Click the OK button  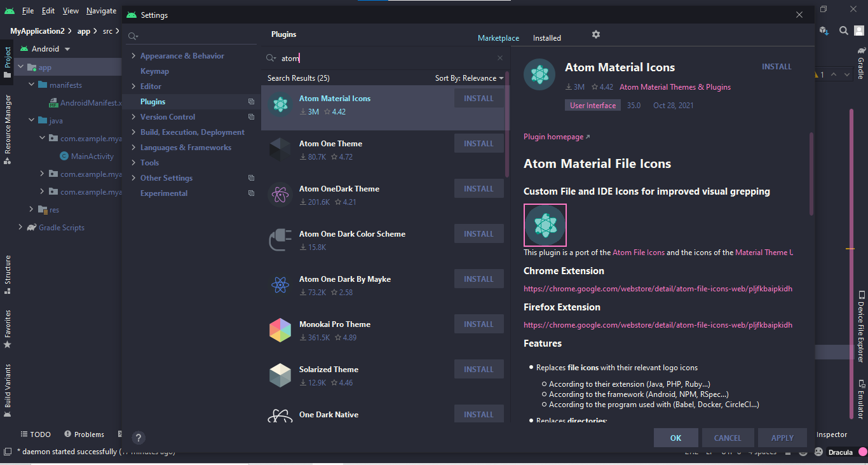675,438
